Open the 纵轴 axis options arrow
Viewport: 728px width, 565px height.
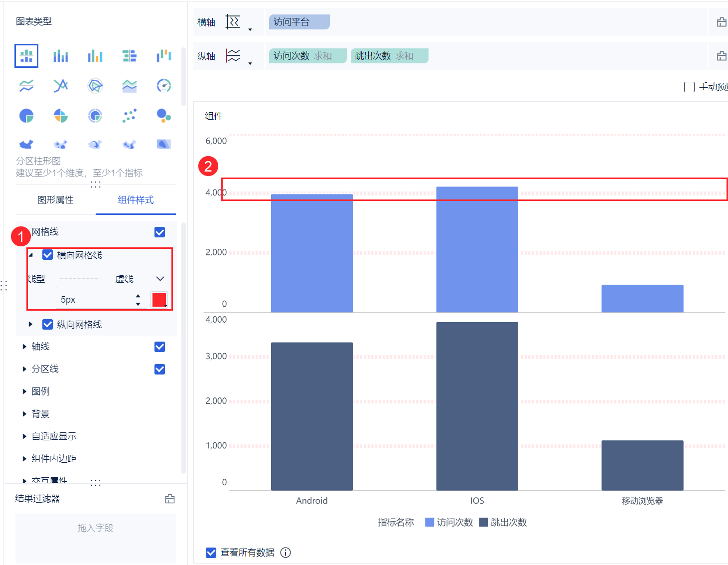click(250, 63)
